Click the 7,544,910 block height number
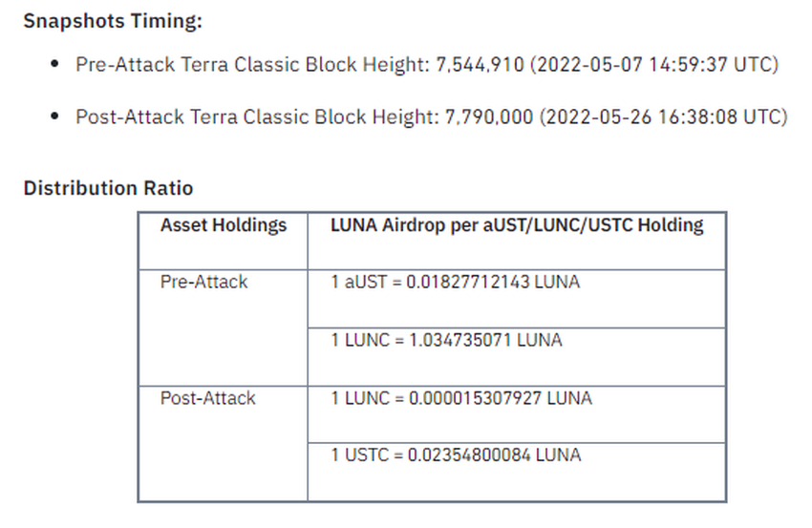812x528 pixels. 480,65
